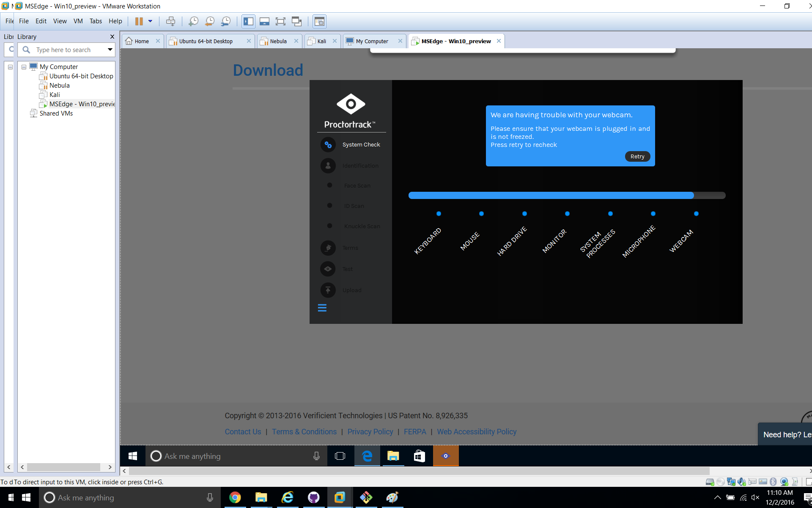Show hidden icons in host system tray

717,497
